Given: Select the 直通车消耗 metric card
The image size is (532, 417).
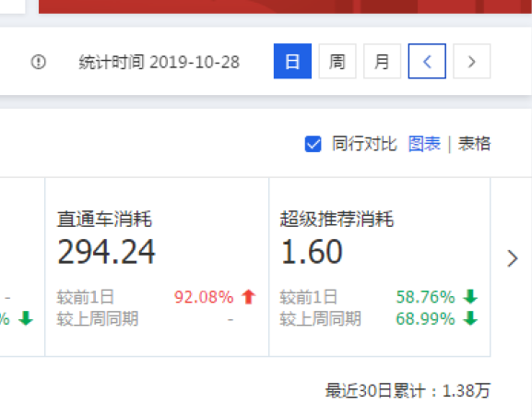Looking at the screenshot, I should [157, 267].
